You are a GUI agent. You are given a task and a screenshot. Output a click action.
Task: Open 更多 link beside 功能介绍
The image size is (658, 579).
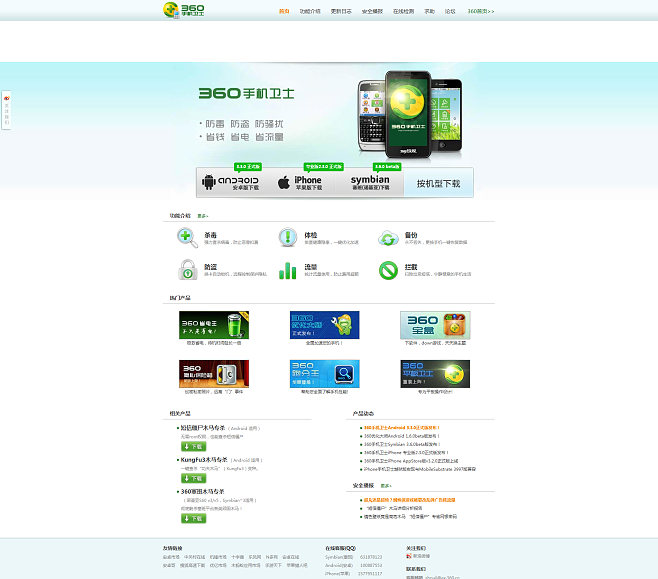203,216
